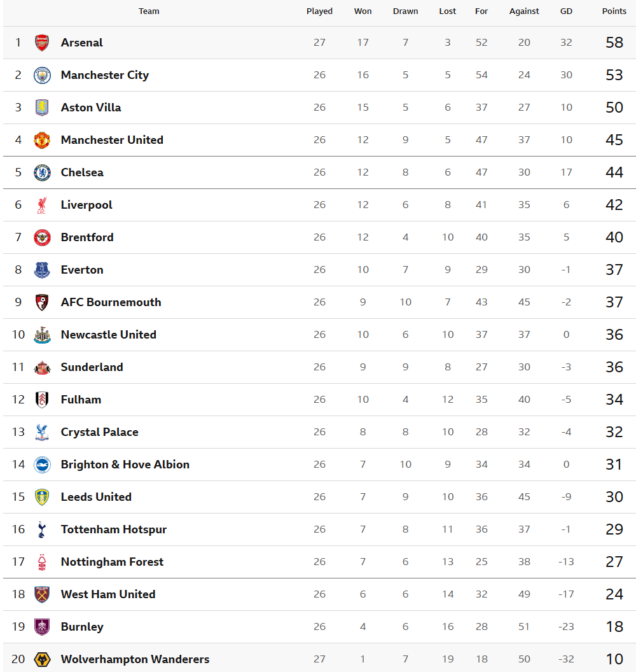Click the Liverpool crest icon
This screenshot has height=672, width=636.
coord(42,205)
